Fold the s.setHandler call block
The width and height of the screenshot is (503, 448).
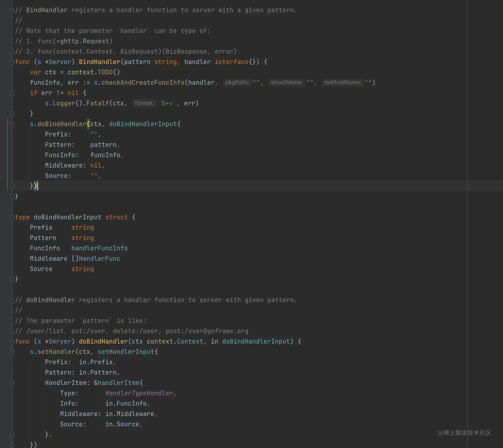tap(12, 352)
